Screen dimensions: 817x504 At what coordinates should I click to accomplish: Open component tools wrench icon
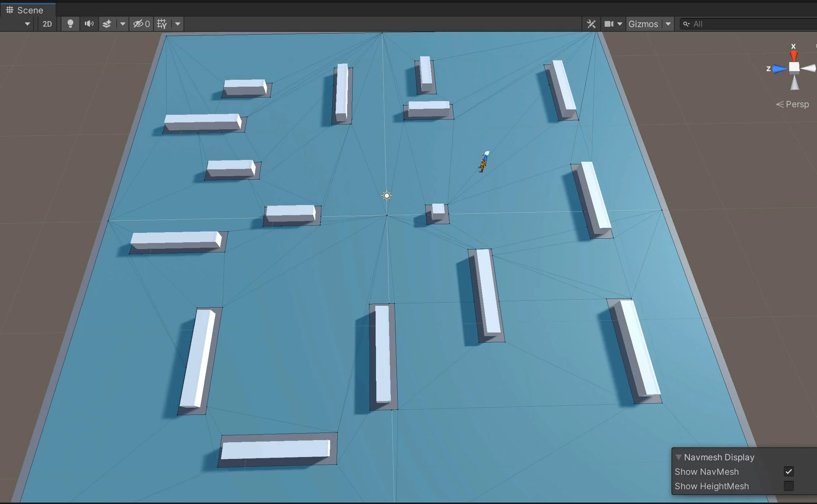pyautogui.click(x=591, y=24)
